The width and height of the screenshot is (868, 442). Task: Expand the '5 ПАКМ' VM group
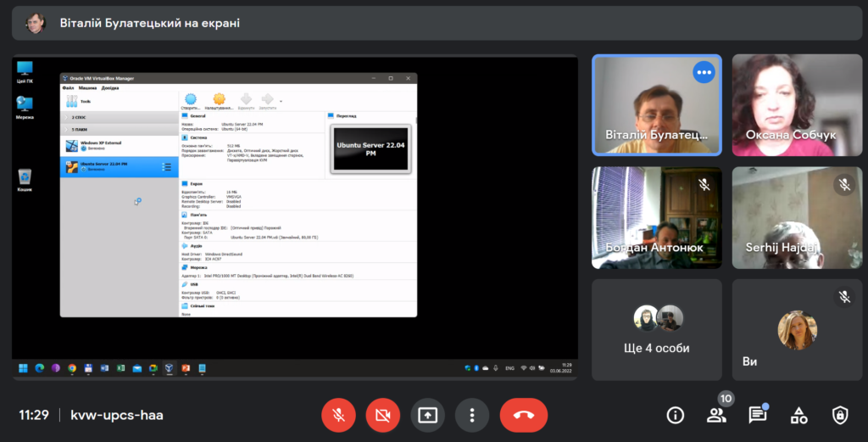pyautogui.click(x=119, y=130)
